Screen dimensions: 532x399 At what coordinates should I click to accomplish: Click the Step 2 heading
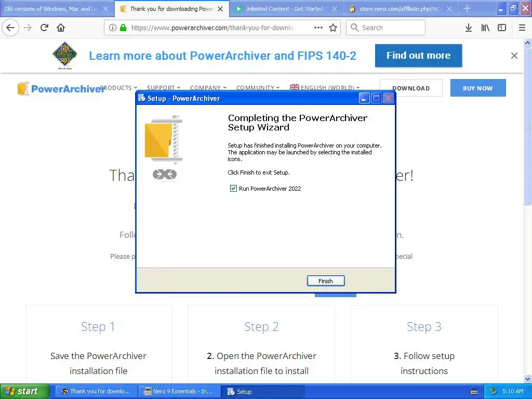(261, 326)
